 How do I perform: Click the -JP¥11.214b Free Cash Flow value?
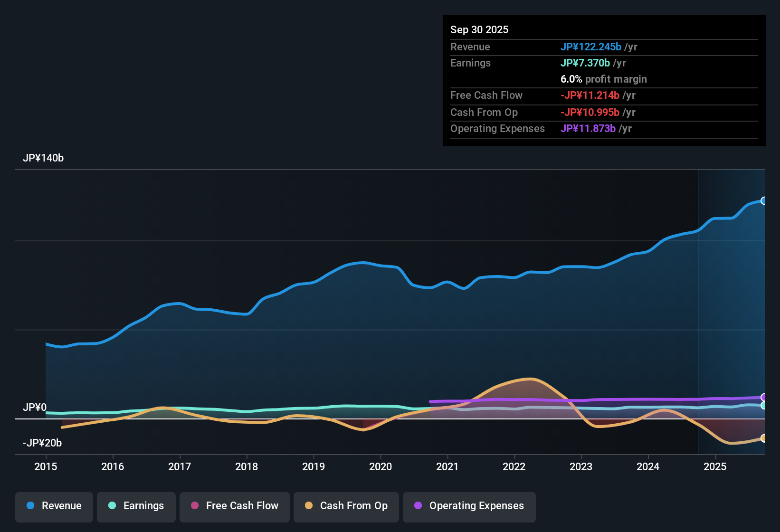coord(590,95)
